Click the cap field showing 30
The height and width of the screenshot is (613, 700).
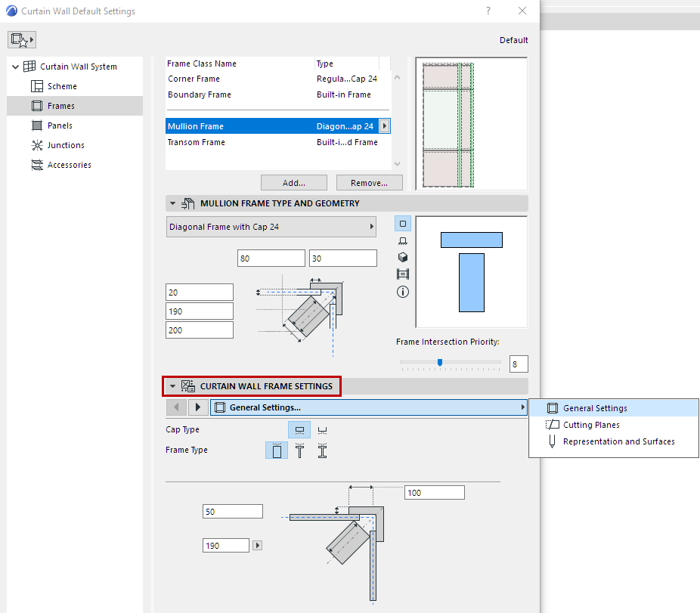tap(343, 258)
